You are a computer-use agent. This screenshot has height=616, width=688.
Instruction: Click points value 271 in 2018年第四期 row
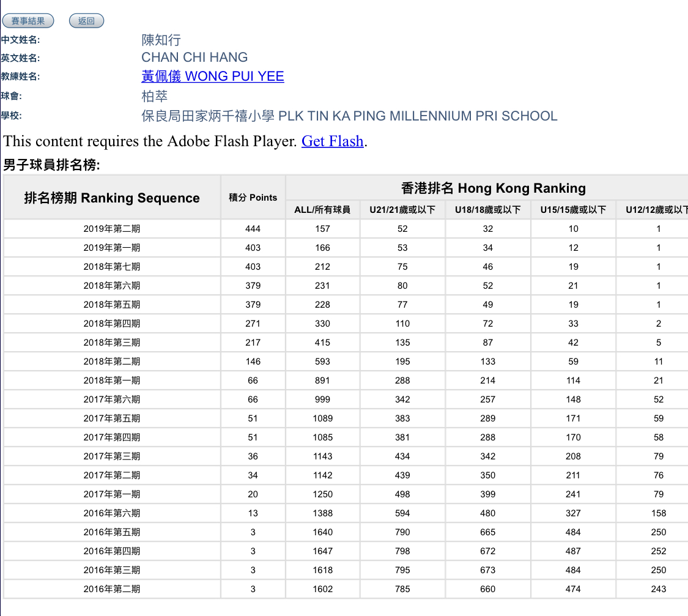pos(253,324)
